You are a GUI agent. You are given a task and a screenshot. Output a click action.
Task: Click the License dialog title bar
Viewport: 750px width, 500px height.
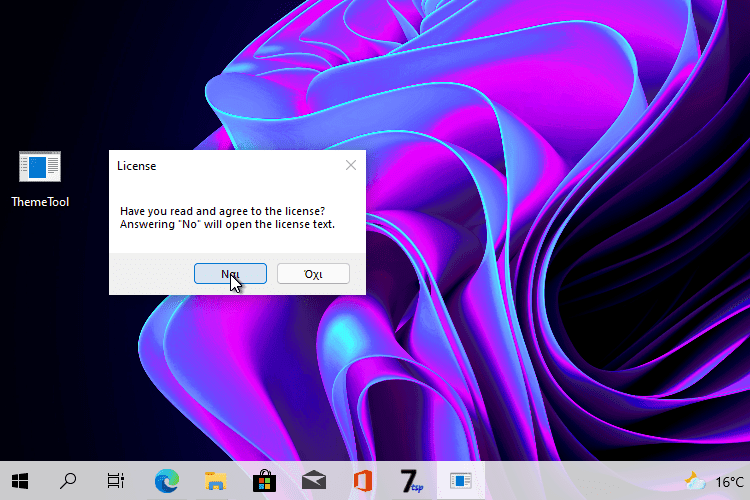point(220,165)
